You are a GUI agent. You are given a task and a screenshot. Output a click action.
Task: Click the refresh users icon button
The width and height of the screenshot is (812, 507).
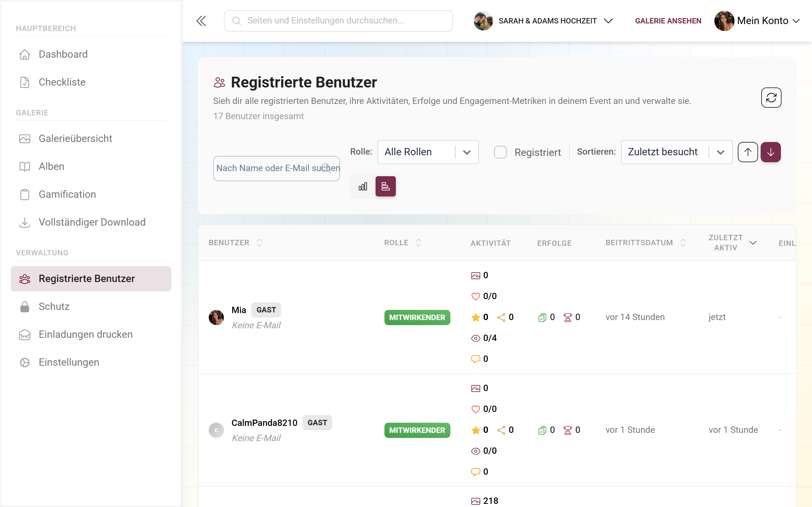tap(771, 98)
